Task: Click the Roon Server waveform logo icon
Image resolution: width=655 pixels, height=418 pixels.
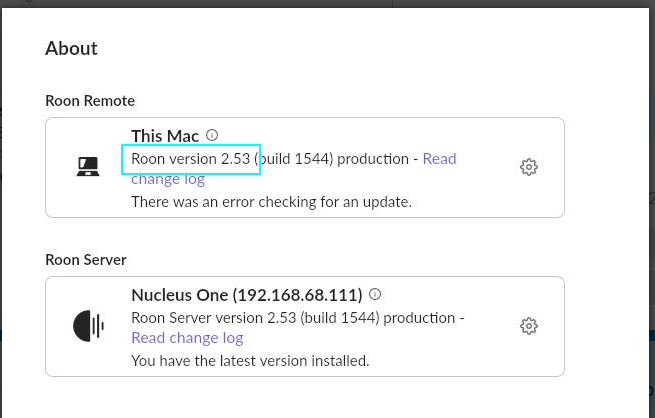Action: point(89,326)
